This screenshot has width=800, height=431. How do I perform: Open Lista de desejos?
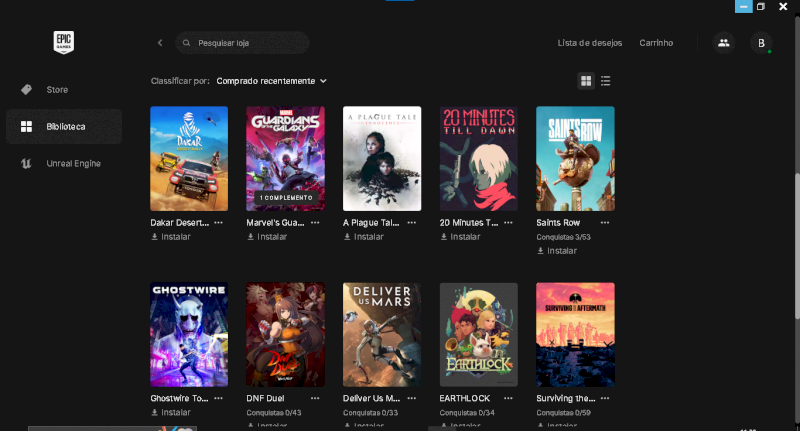tap(589, 43)
